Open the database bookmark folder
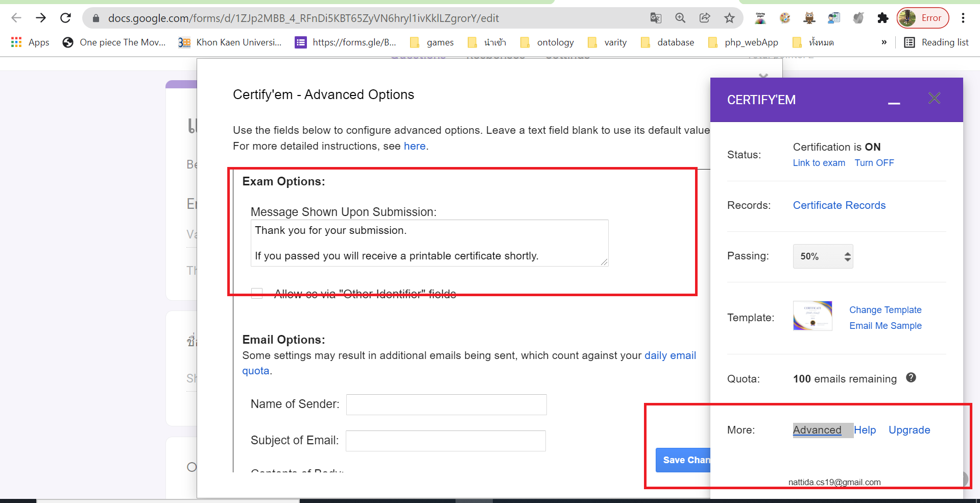Image resolution: width=980 pixels, height=503 pixels. [667, 42]
